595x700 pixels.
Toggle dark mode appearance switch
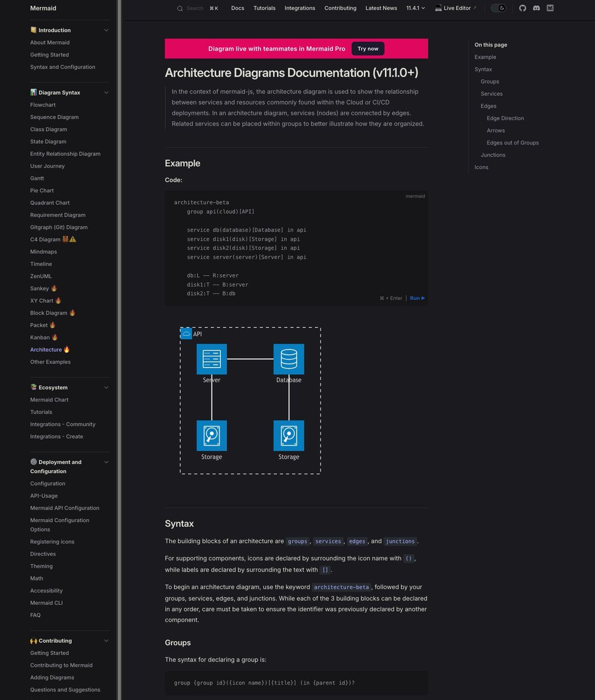498,8
